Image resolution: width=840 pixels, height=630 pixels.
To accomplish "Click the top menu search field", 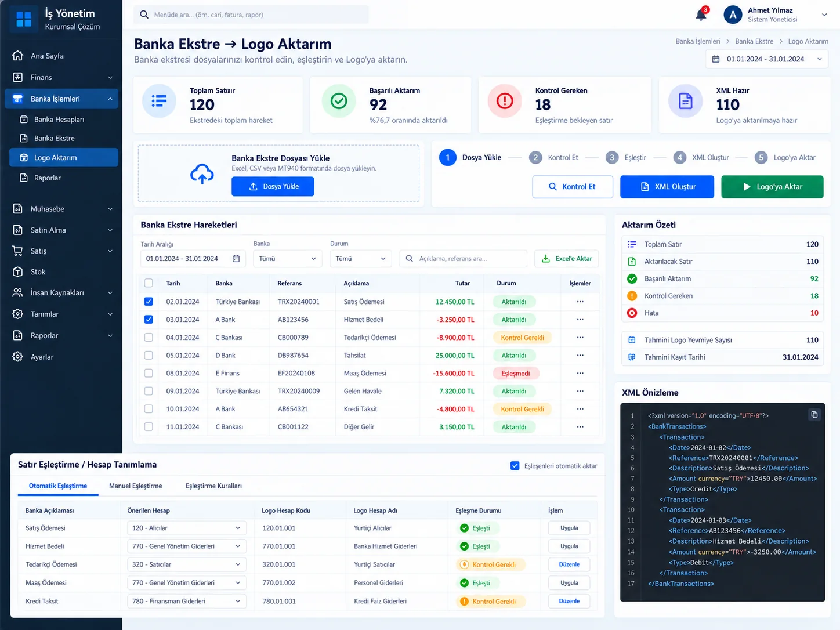I will tap(251, 15).
